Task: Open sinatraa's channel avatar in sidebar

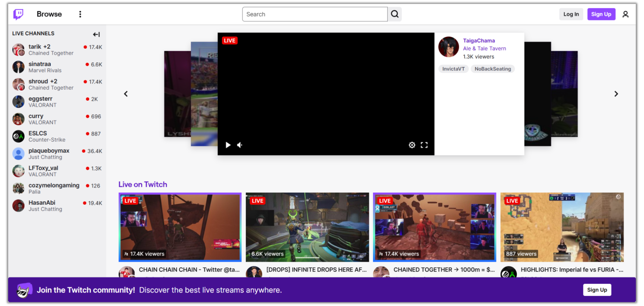Action: coord(18,67)
